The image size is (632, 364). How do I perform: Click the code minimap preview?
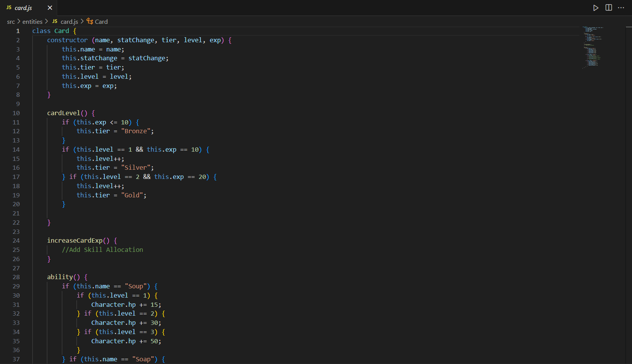pos(594,47)
